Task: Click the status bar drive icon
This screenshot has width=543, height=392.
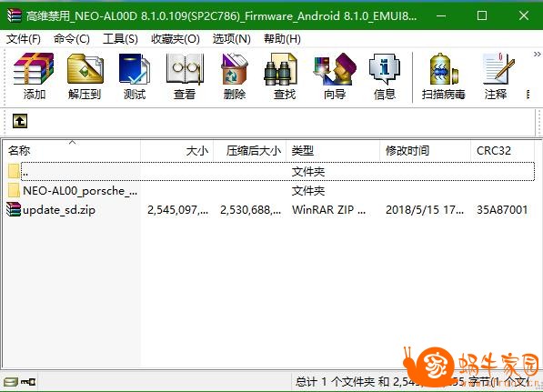Action: 11,382
